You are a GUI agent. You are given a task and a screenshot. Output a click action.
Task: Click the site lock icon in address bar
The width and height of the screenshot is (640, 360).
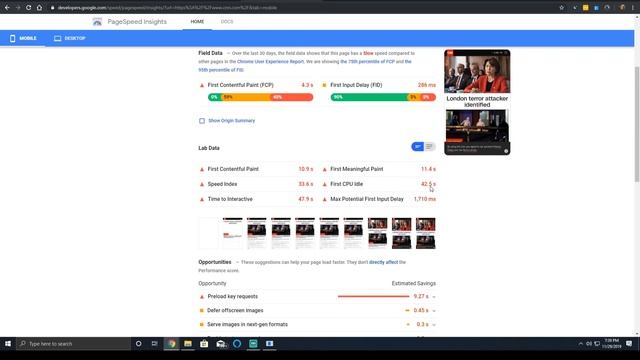53,8
